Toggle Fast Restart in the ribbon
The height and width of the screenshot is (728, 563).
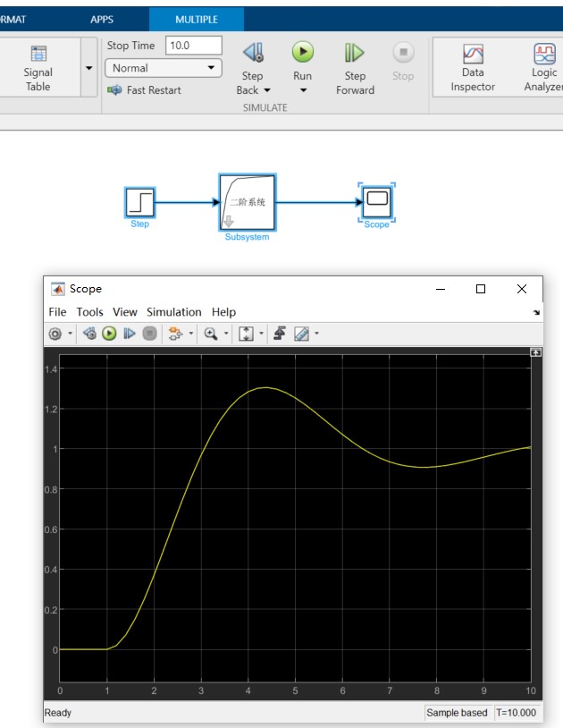(x=145, y=90)
